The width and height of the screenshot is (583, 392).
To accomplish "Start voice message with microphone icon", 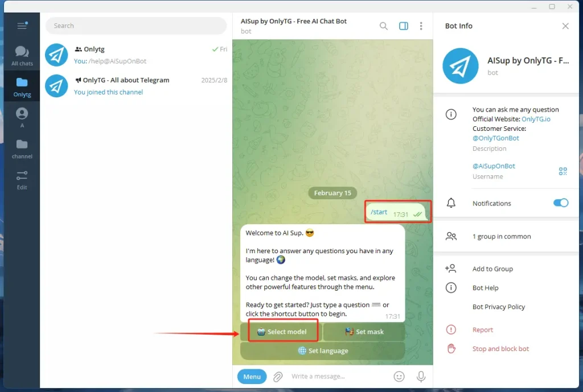I will click(x=421, y=377).
